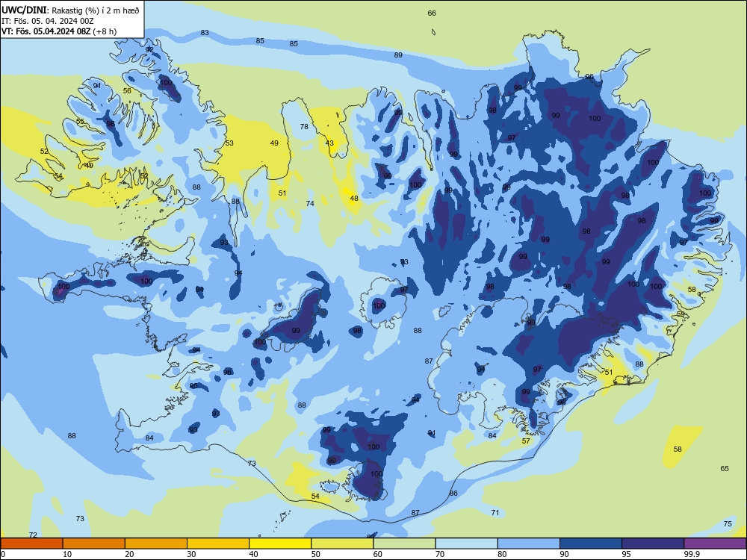Click the medium blue 80–90 legend swatch
This screenshot has height=560, width=747.
(x=529, y=544)
